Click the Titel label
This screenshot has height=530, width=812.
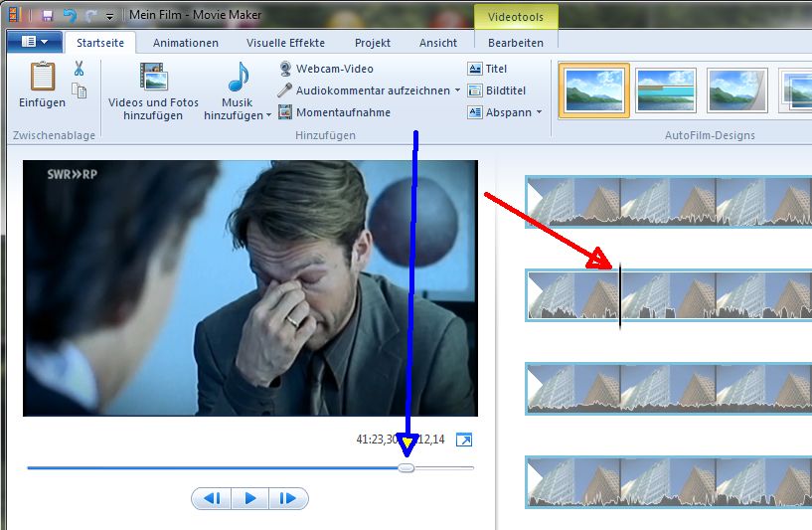496,69
